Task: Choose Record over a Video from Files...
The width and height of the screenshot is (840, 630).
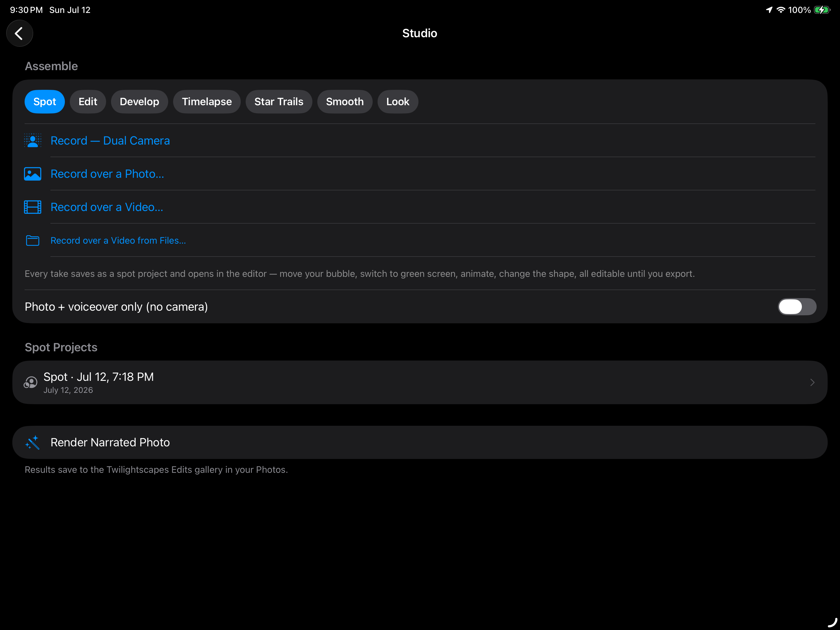Action: click(x=420, y=241)
